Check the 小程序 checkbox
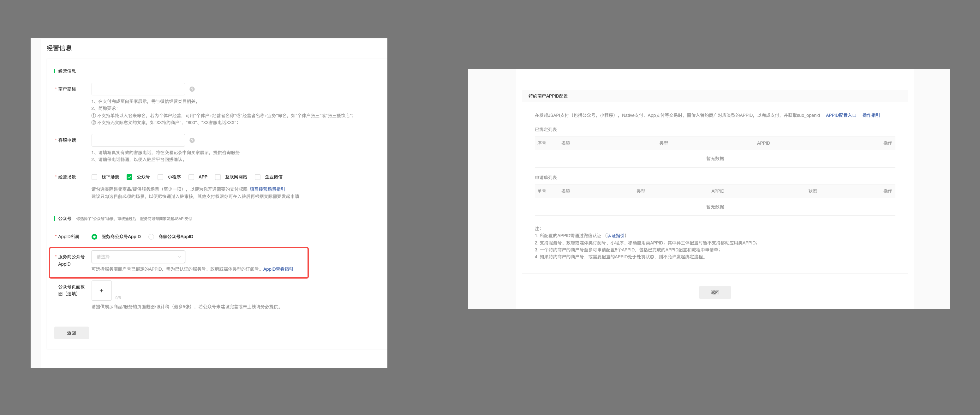The image size is (980, 415). [x=160, y=177]
